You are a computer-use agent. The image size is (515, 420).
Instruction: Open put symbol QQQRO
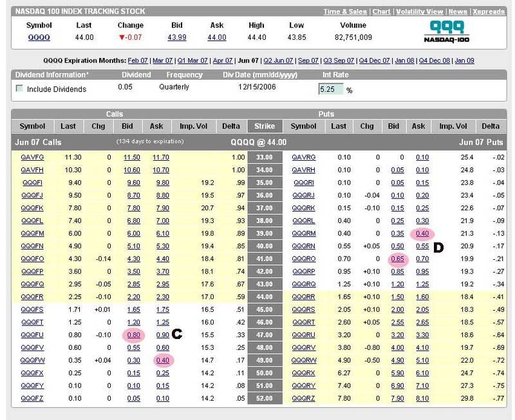pyautogui.click(x=303, y=259)
